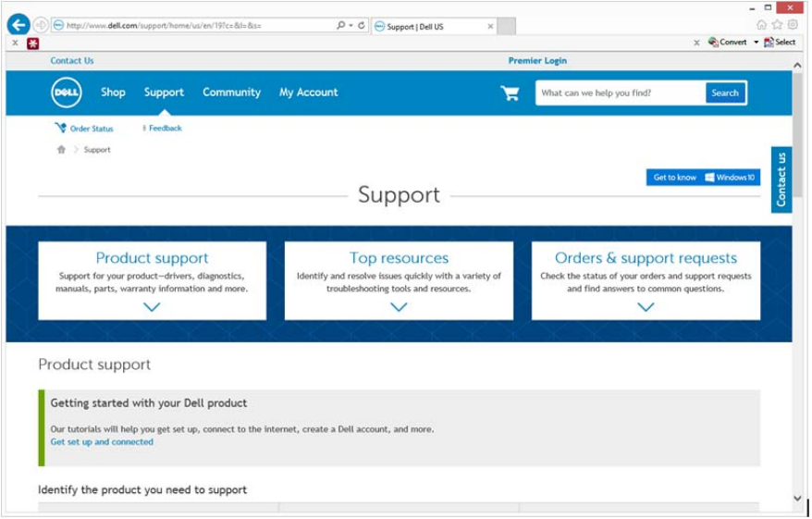
Task: Click the red asterisk toolbar icon
Action: 33,43
